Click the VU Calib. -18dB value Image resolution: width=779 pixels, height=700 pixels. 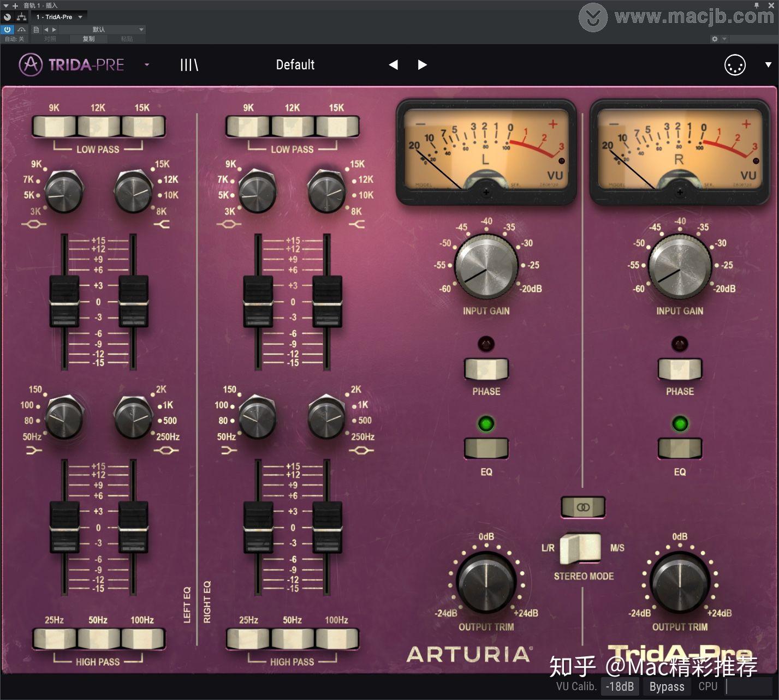click(620, 687)
